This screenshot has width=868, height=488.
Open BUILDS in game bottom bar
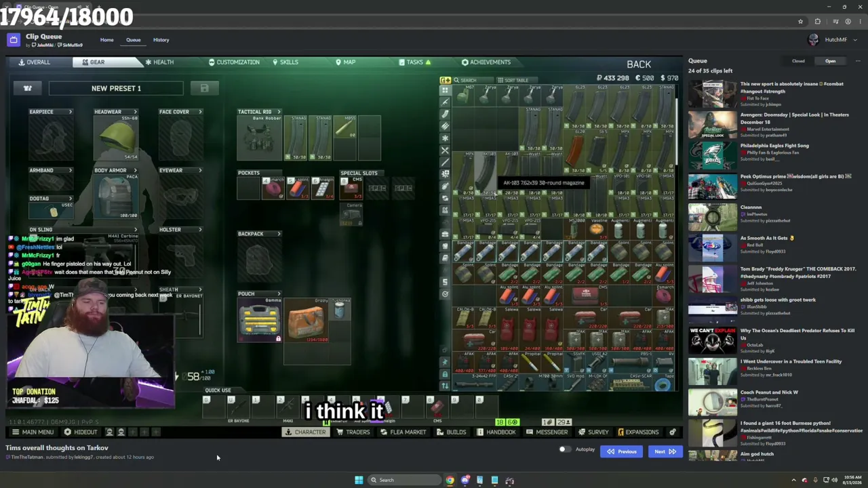(452, 432)
